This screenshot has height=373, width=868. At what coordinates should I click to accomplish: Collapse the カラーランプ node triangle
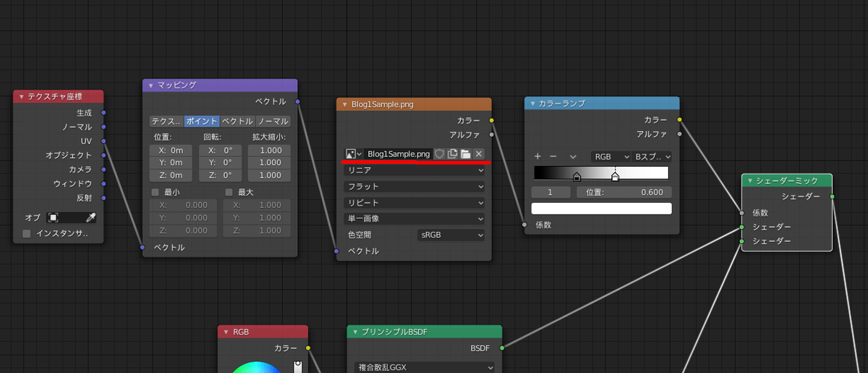533,104
